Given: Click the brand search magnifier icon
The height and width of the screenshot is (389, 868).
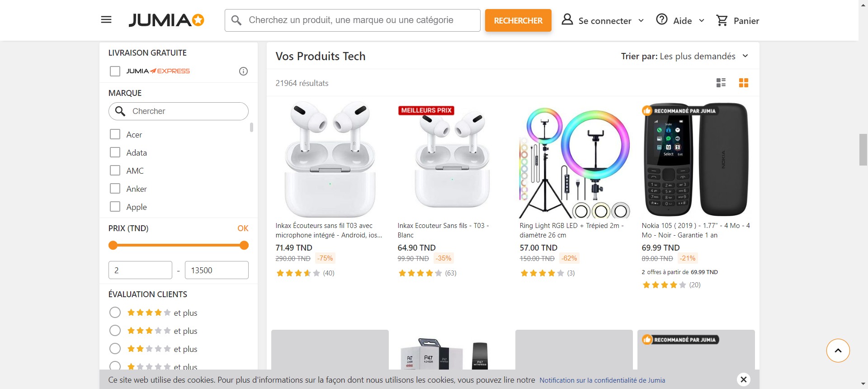Looking at the screenshot, I should pos(120,111).
